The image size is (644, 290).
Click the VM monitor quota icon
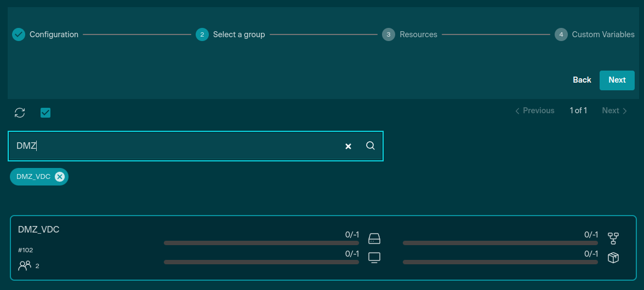coord(374,258)
